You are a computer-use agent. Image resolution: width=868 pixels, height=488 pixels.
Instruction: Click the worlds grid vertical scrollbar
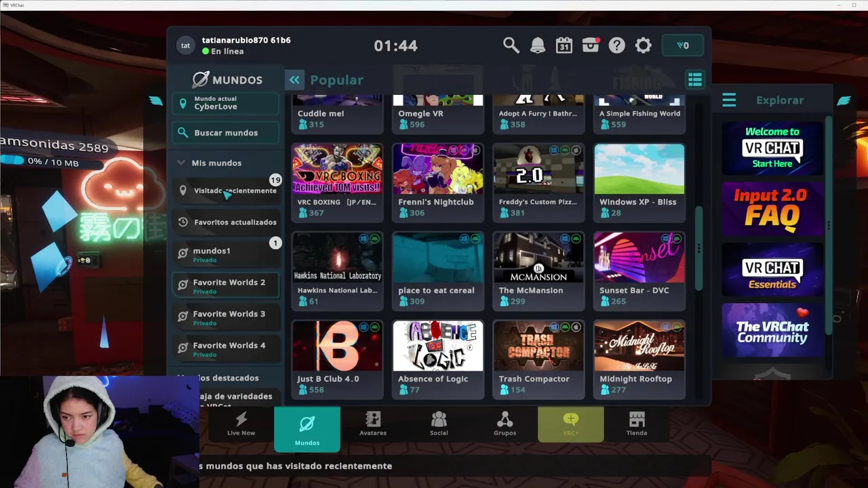pyautogui.click(x=698, y=248)
